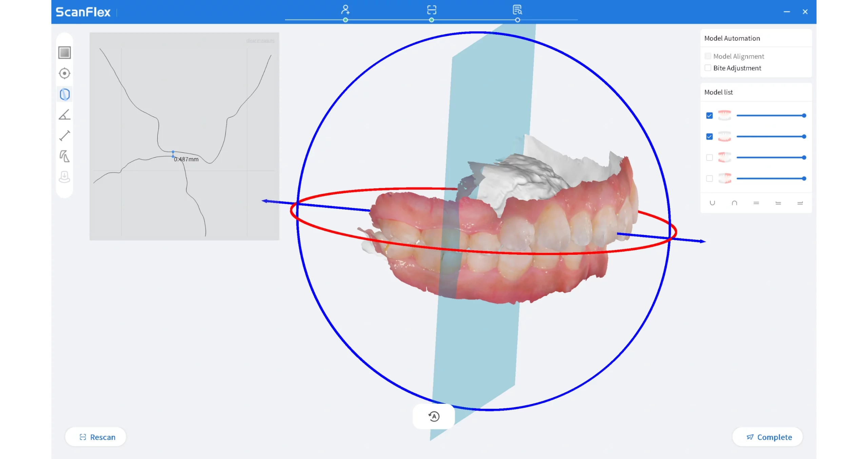Click the Rescan button
This screenshot has width=868, height=459.
(96, 437)
